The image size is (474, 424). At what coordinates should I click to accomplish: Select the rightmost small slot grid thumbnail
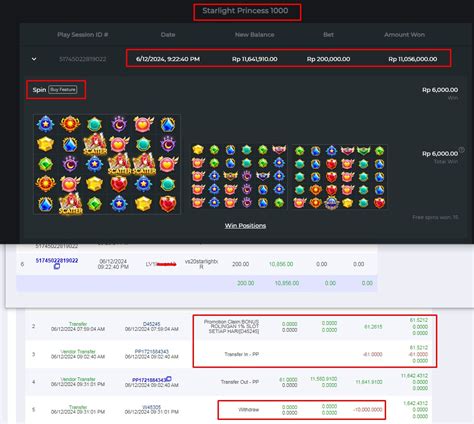point(339,176)
